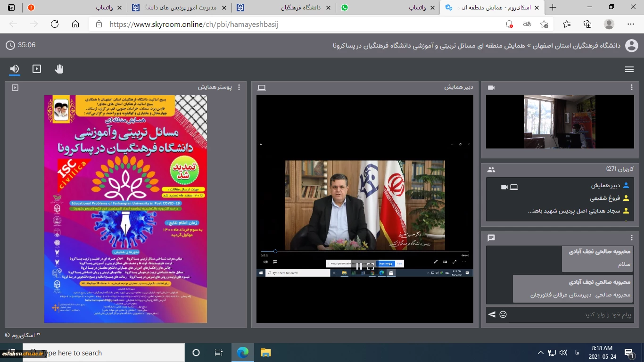This screenshot has height=362, width=644.
Task: Open the emoji picker in chat
Action: click(x=503, y=314)
